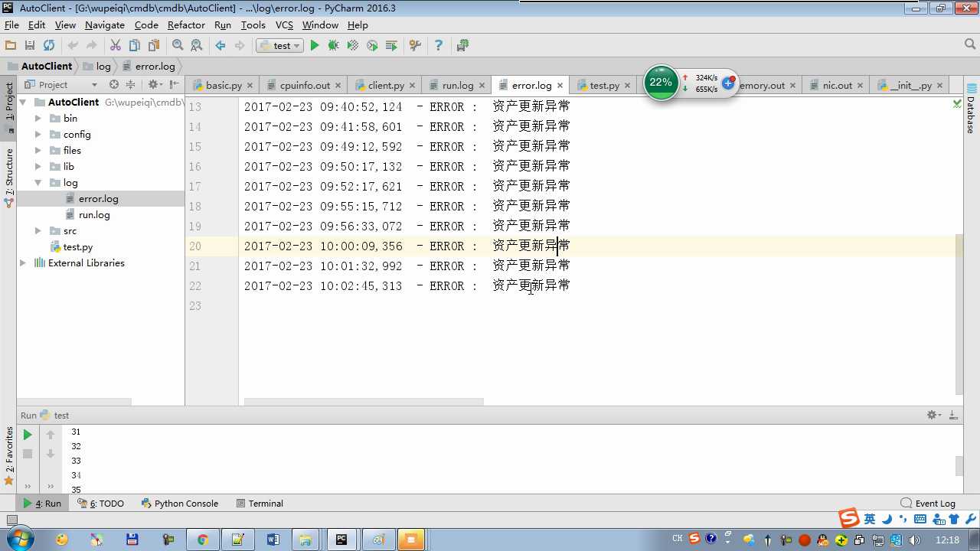This screenshot has width=980, height=551.
Task: Expand the config folder
Action: 38,134
